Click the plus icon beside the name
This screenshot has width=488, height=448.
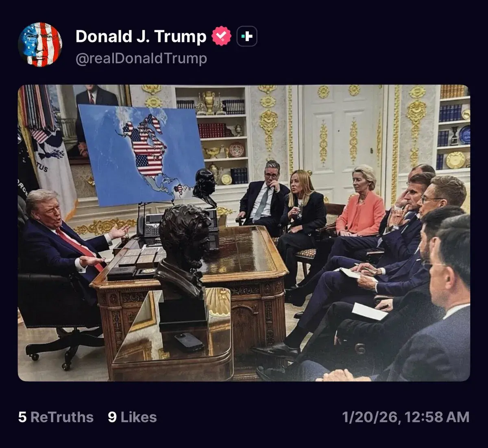pos(246,37)
